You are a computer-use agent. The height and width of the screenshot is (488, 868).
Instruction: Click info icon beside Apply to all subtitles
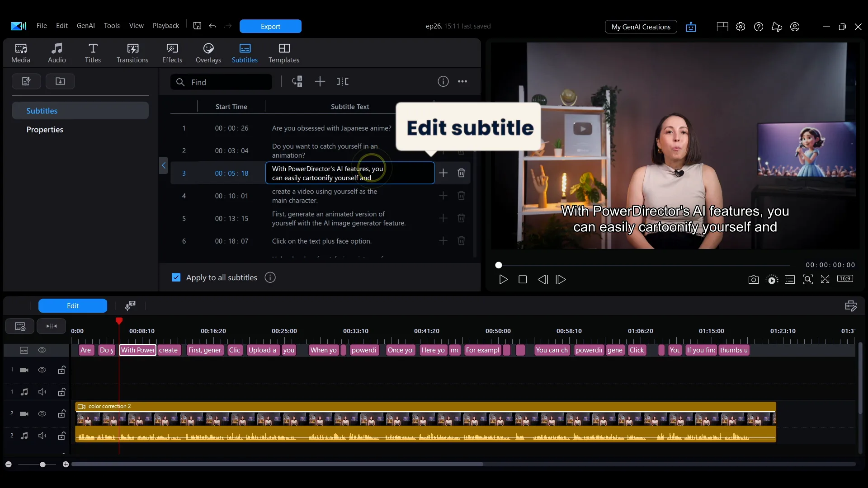[270, 277]
